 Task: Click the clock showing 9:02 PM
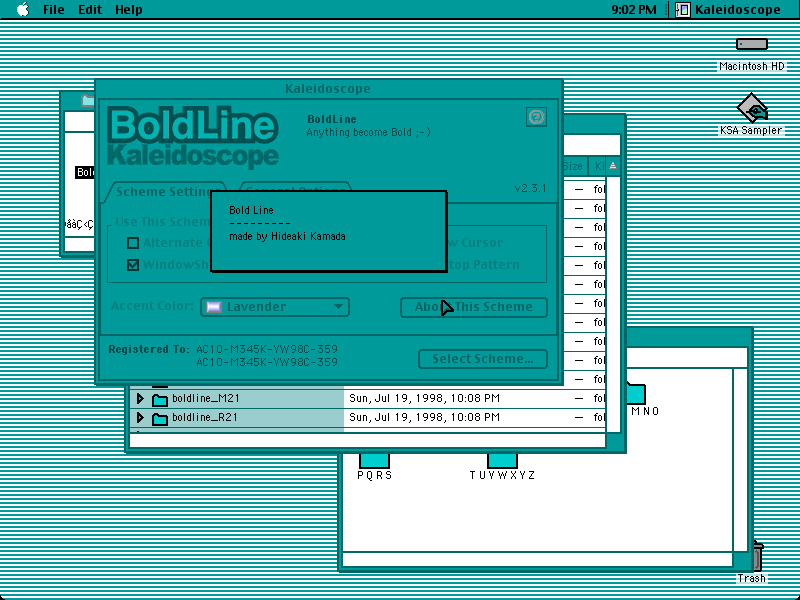[634, 10]
